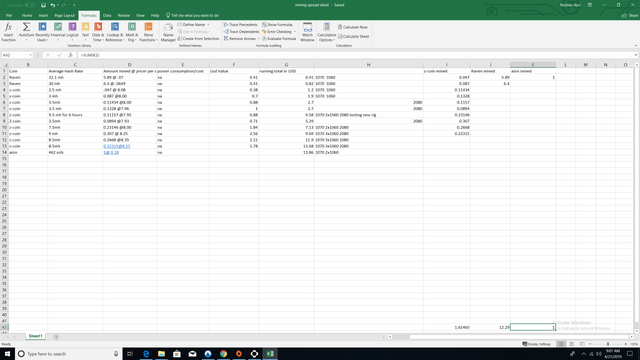640x360 pixels.
Task: Click Define Name button
Action: click(x=193, y=24)
